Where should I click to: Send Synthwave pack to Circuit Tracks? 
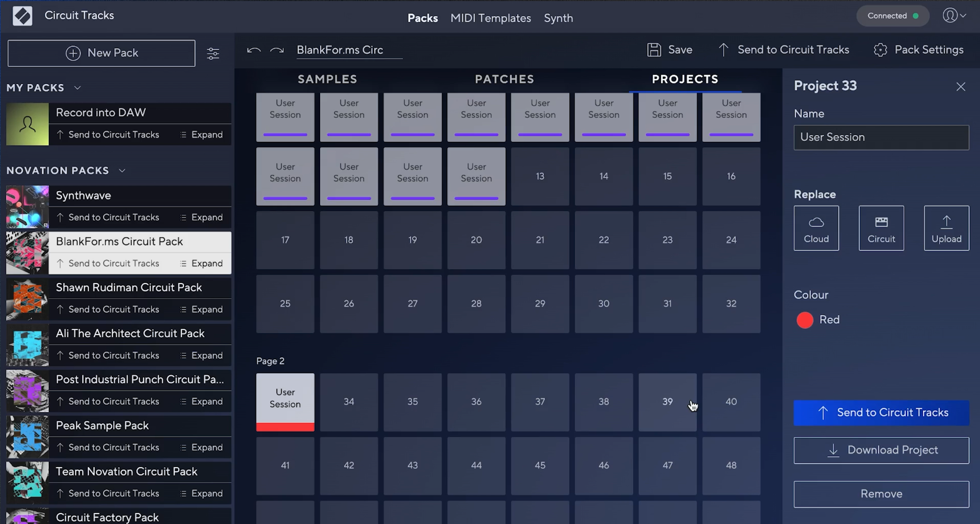coord(108,217)
